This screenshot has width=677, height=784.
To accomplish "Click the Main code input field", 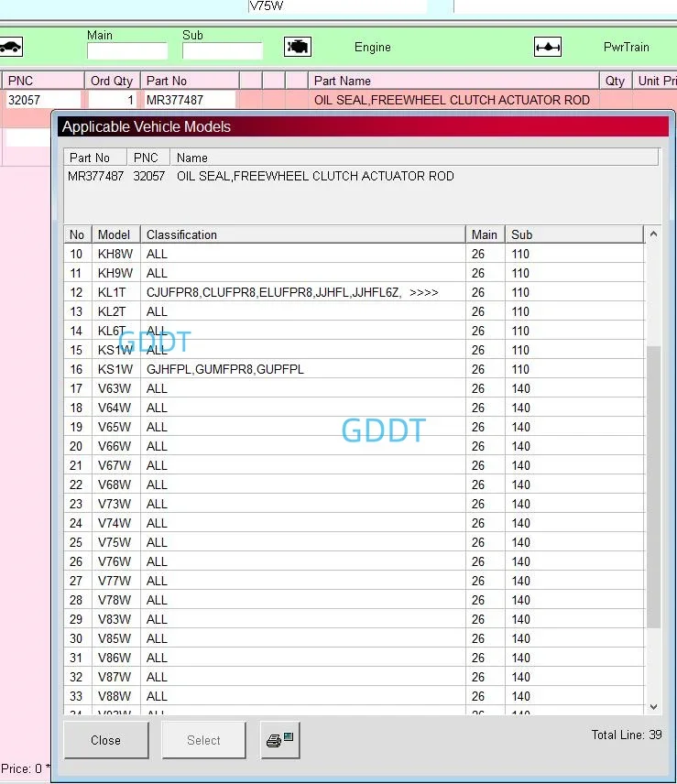I will click(x=127, y=51).
